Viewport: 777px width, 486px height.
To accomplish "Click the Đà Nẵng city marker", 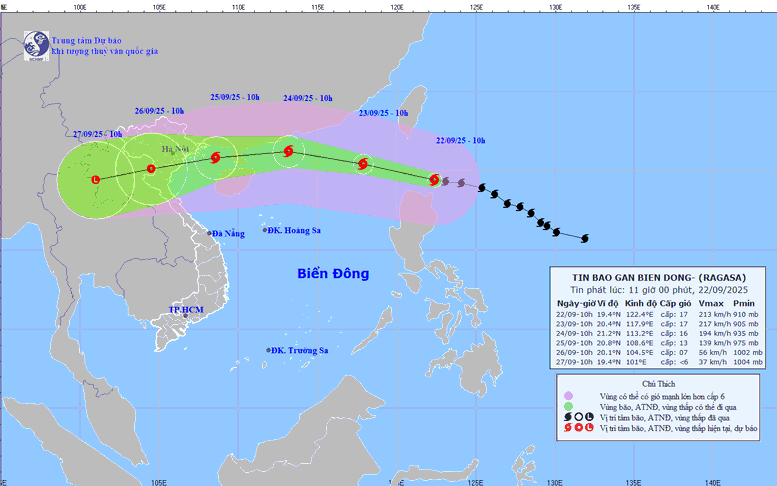I will coord(211,233).
